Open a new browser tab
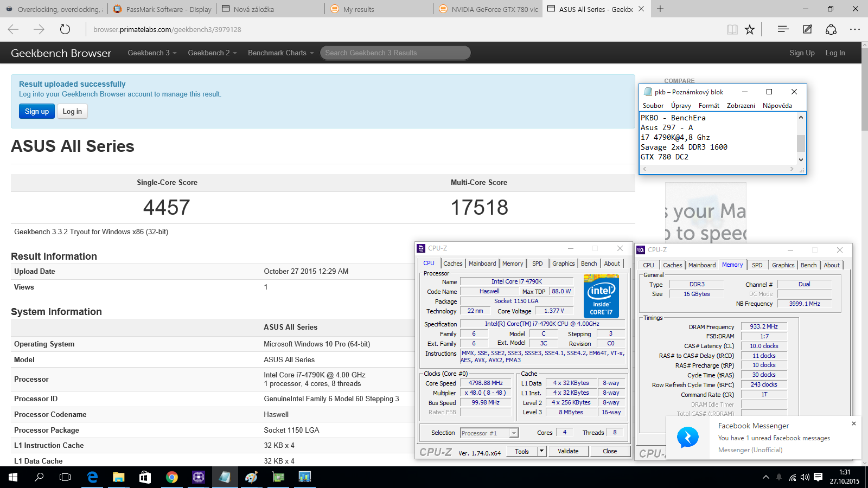Image resolution: width=868 pixels, height=488 pixels. (660, 9)
